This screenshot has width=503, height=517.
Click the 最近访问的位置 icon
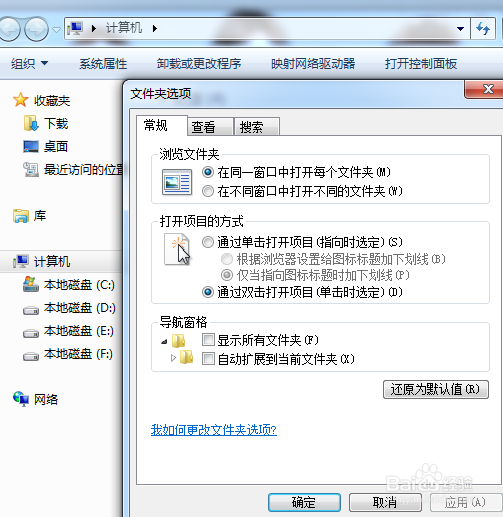[31, 169]
